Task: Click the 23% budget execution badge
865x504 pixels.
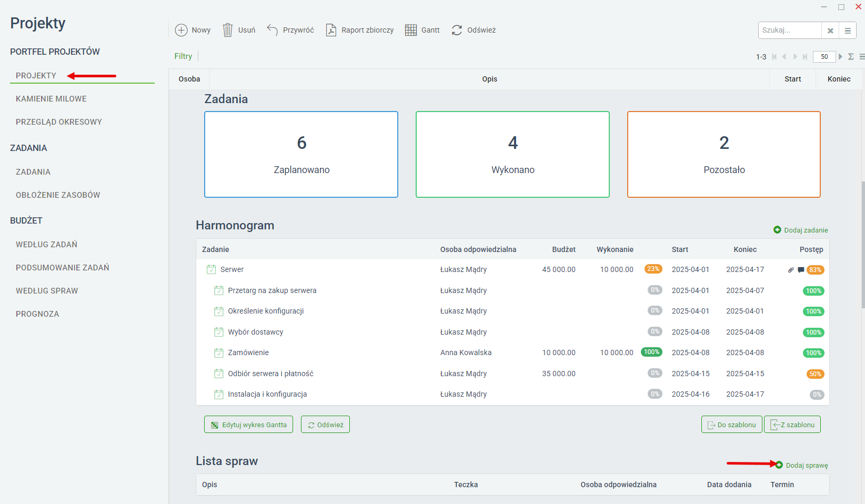Action: coord(653,269)
